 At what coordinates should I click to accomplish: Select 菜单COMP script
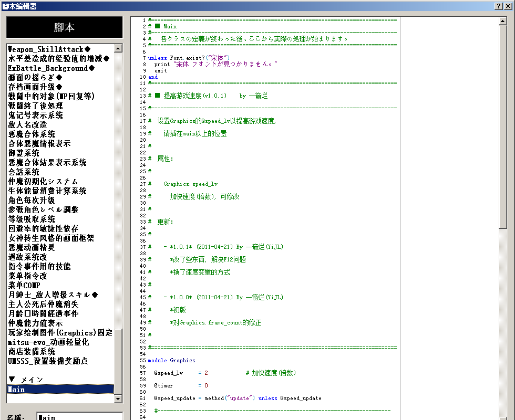coord(60,286)
